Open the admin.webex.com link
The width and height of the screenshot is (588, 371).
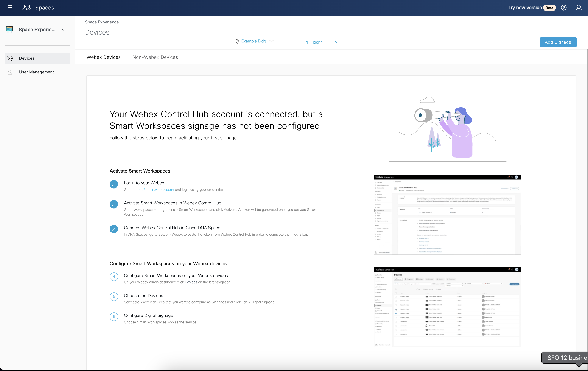[154, 190]
